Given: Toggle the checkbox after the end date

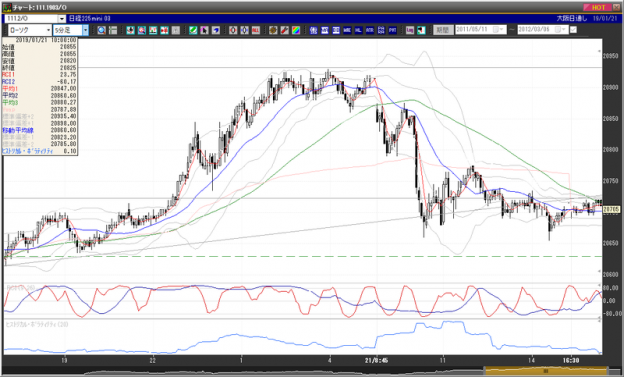Looking at the screenshot, I should (x=573, y=30).
